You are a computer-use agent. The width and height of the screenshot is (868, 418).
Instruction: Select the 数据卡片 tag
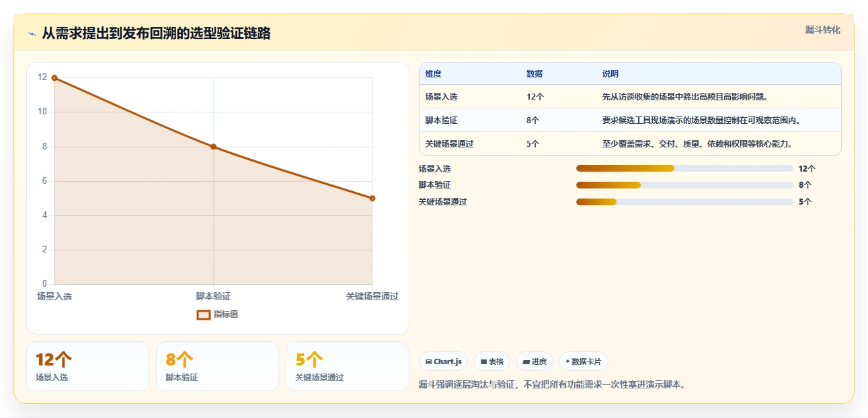coord(584,361)
